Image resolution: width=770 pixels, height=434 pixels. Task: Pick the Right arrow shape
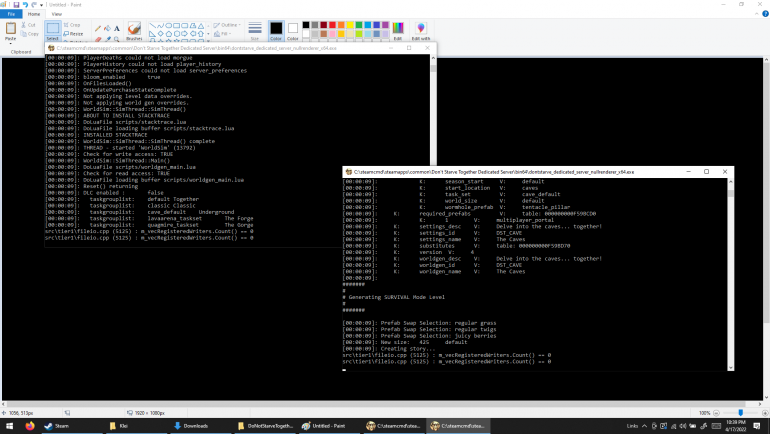(x=185, y=34)
